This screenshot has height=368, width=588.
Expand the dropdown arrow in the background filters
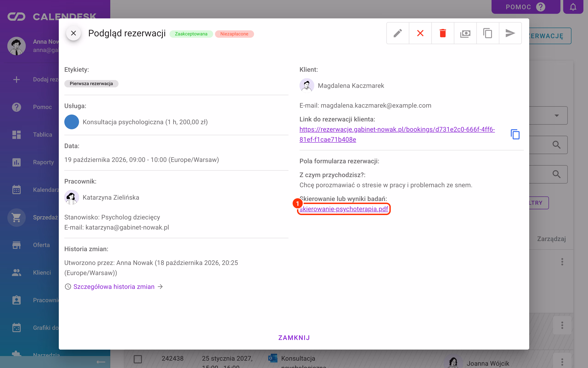click(556, 115)
